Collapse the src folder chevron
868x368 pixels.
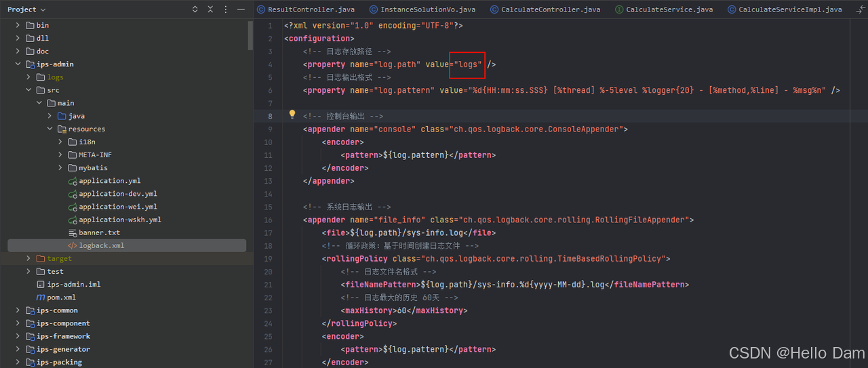click(28, 90)
